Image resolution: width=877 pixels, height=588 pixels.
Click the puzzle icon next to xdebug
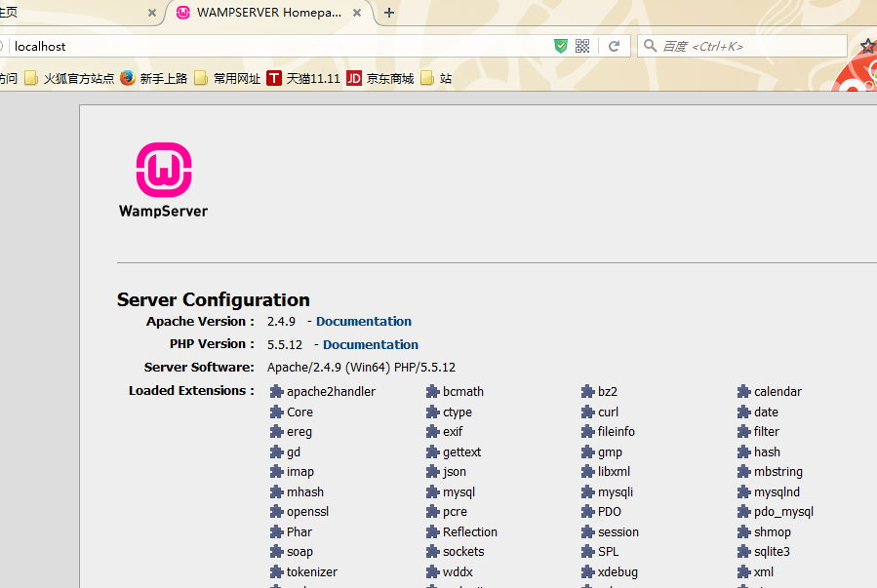click(587, 571)
